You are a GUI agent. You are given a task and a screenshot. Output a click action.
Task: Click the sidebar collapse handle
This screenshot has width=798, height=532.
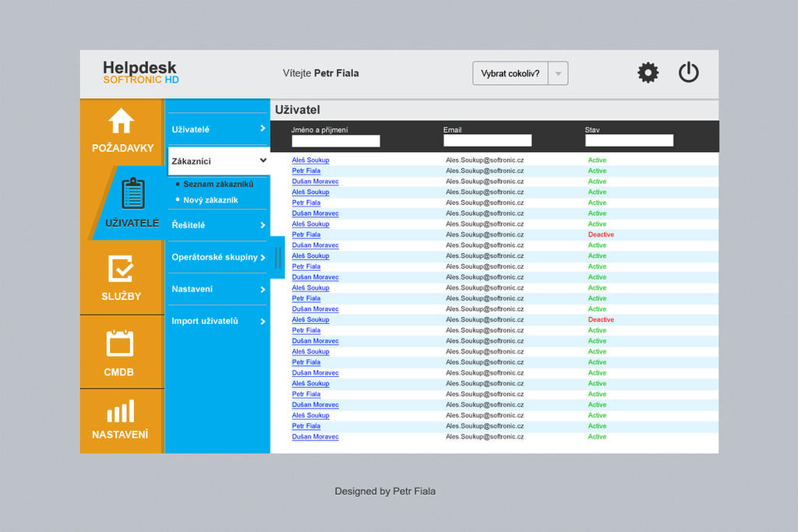pos(278,257)
